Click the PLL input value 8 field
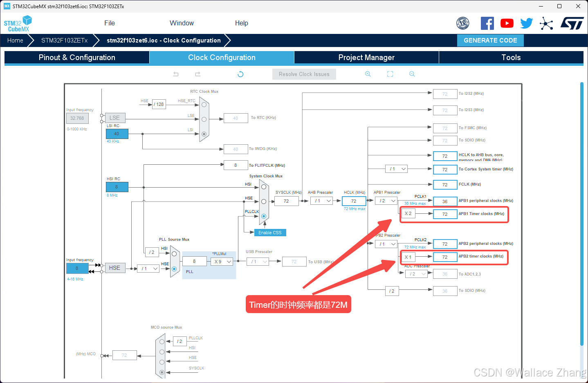 click(x=194, y=261)
